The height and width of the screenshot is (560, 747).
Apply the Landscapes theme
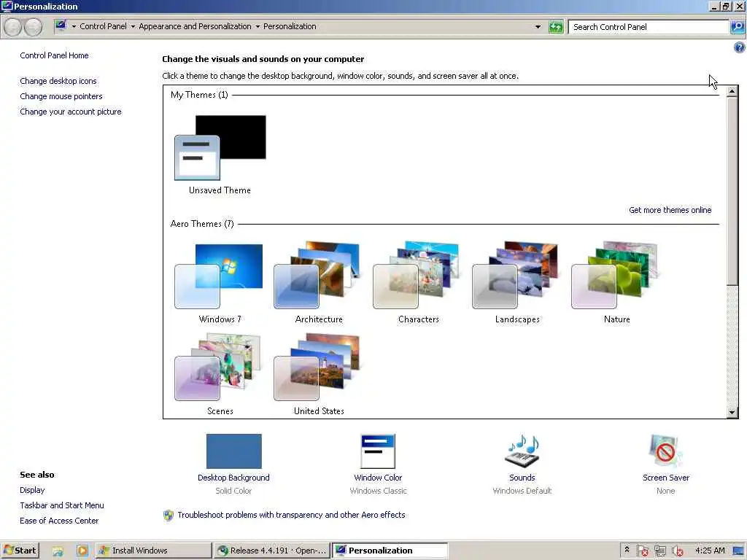(x=515, y=275)
